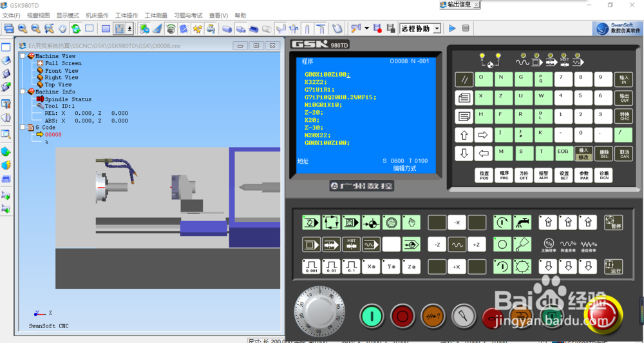The image size is (644, 343).
Task: Decrease feed override with last down arrow
Action: click(588, 266)
